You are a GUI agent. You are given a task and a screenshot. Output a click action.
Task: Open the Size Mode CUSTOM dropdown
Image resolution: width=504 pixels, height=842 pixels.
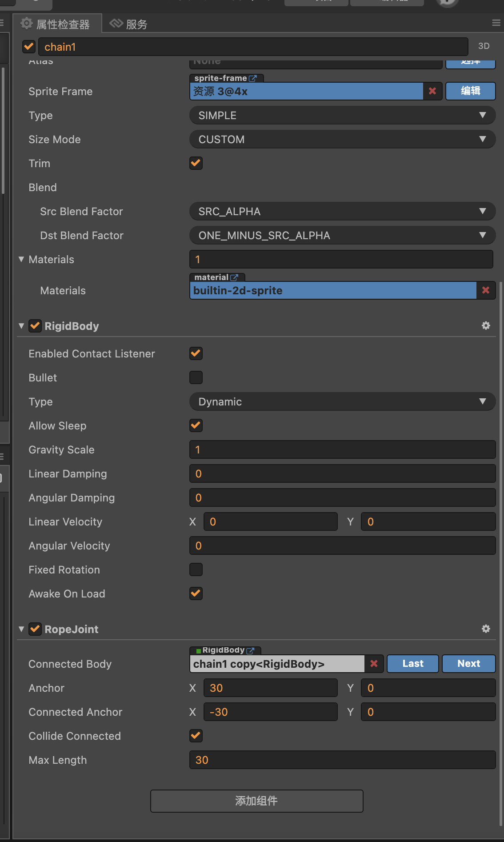pyautogui.click(x=342, y=139)
